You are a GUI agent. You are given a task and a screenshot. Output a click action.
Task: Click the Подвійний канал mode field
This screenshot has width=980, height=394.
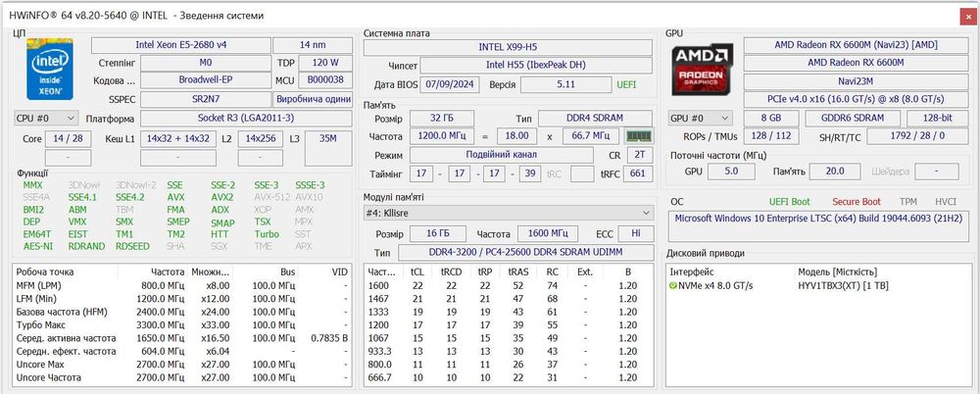click(x=501, y=155)
